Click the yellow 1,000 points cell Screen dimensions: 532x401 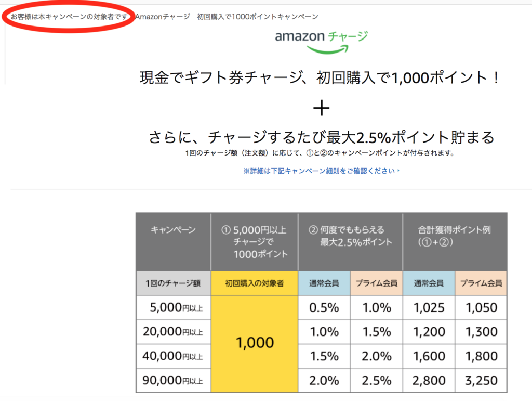click(x=255, y=344)
